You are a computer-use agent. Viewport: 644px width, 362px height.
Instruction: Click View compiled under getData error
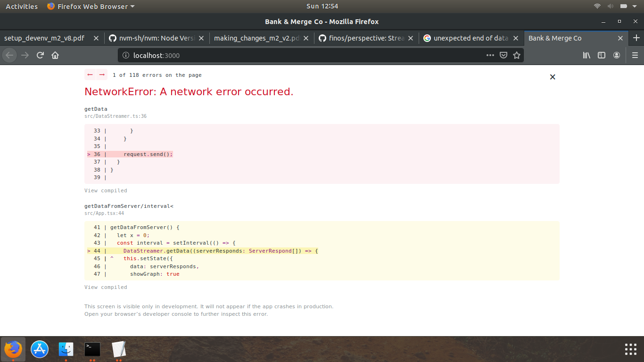106,190
